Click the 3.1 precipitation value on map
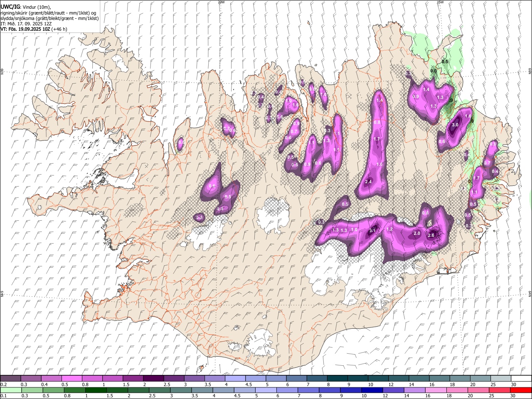The width and height of the screenshot is (532, 399). [372, 230]
